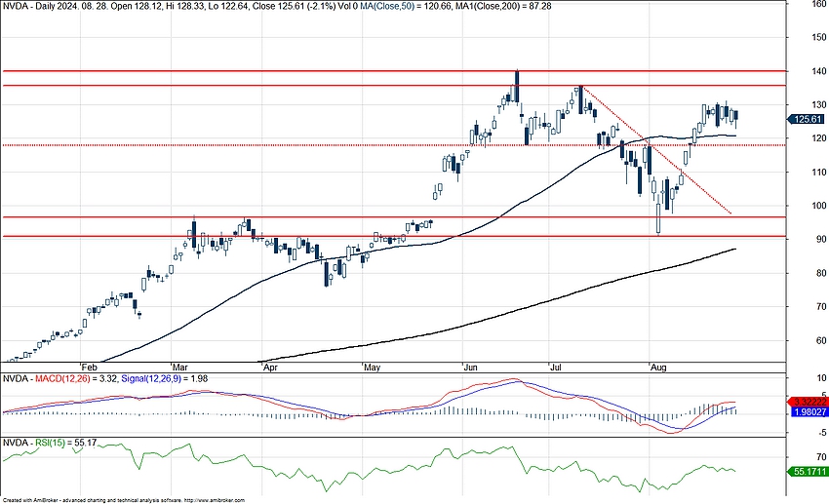Click the Signal(12,26,9) = 1.98 indicator label
The height and width of the screenshot is (504, 829).
[165, 379]
